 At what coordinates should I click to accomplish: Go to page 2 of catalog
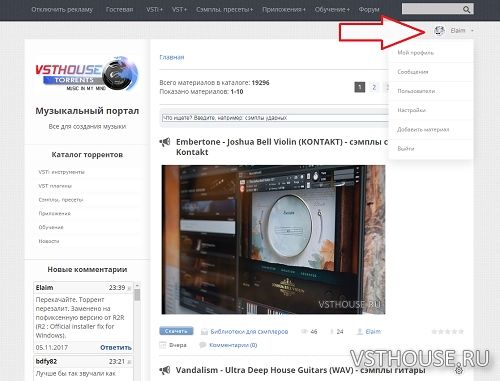[x=374, y=87]
